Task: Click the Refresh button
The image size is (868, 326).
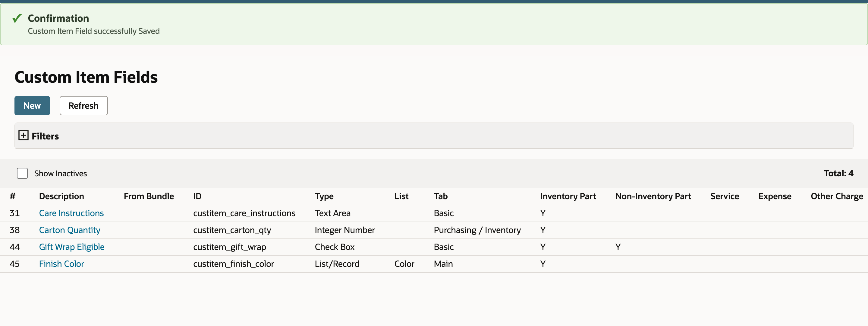Action: [83, 106]
